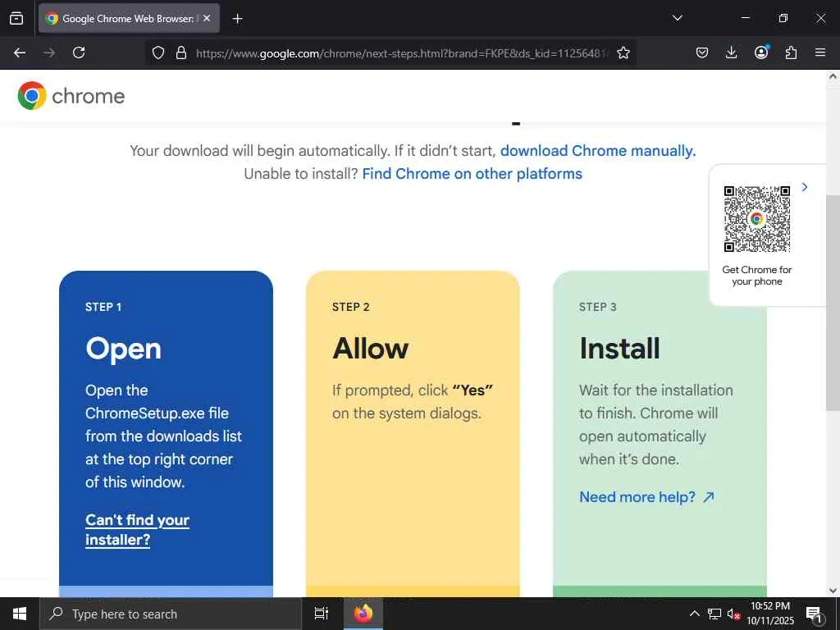This screenshot has height=630, width=840.
Task: Click the STEP 2 label
Action: click(x=351, y=307)
